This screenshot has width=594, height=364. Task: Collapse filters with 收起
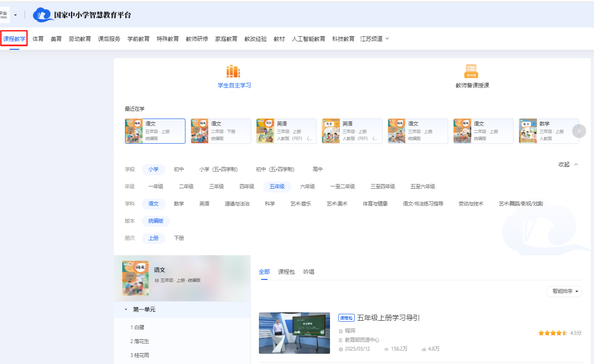click(x=568, y=164)
